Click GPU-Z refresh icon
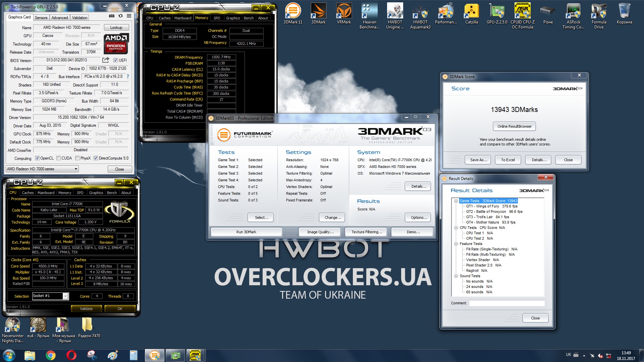The image size is (644, 362). coord(120,16)
